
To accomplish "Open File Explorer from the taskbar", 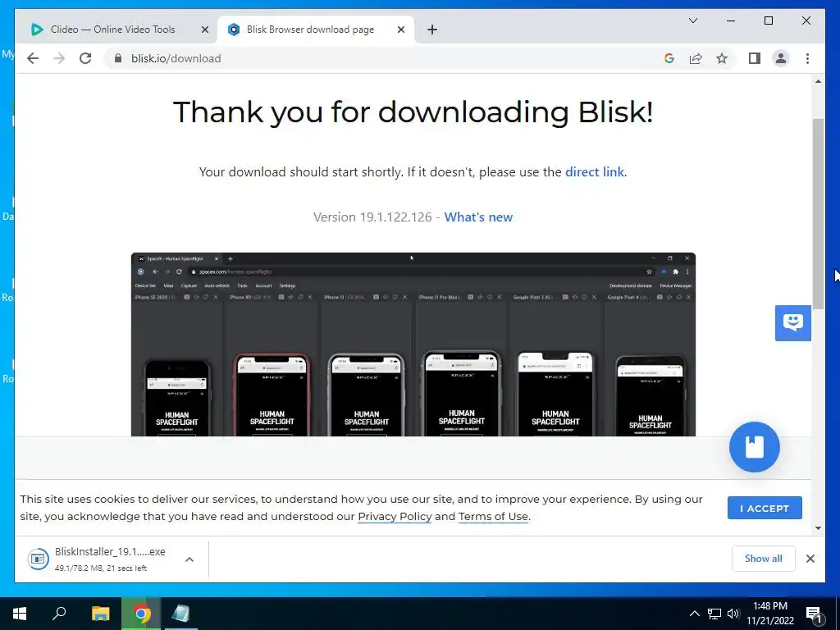I will (100, 614).
